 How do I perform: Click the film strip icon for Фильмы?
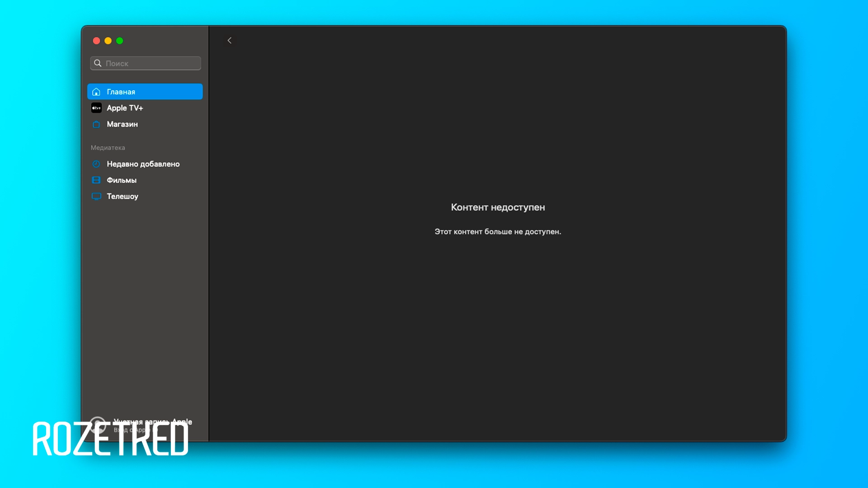(x=96, y=180)
